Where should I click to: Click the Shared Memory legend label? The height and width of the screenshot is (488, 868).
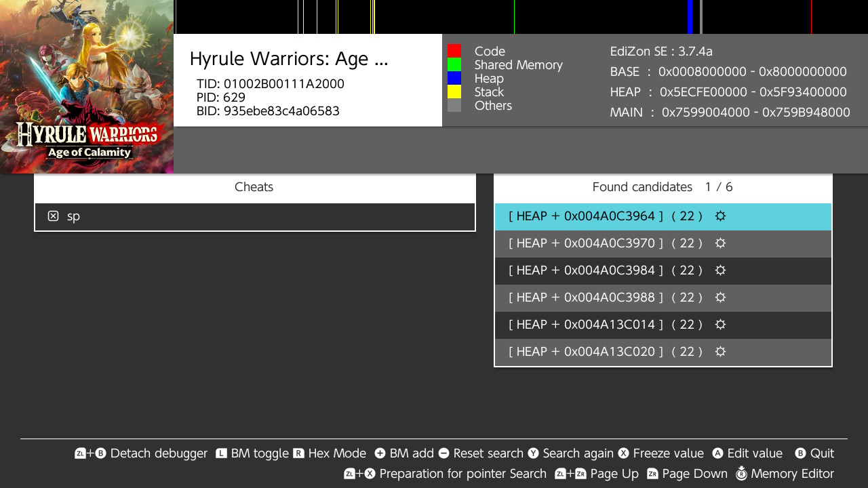point(519,65)
